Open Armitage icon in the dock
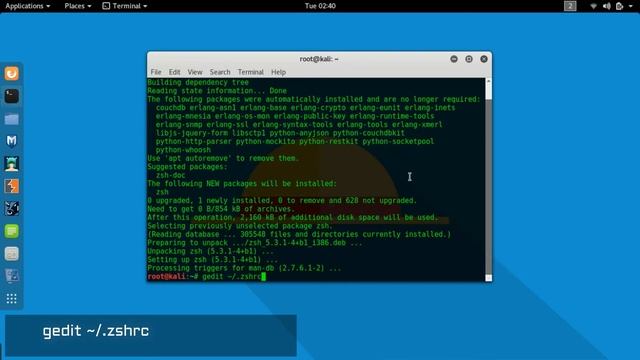Screen dimensions: 640x360 [x=11, y=164]
